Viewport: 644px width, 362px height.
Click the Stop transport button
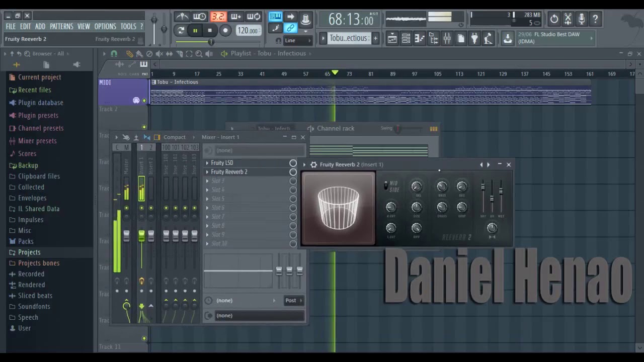[x=210, y=30]
